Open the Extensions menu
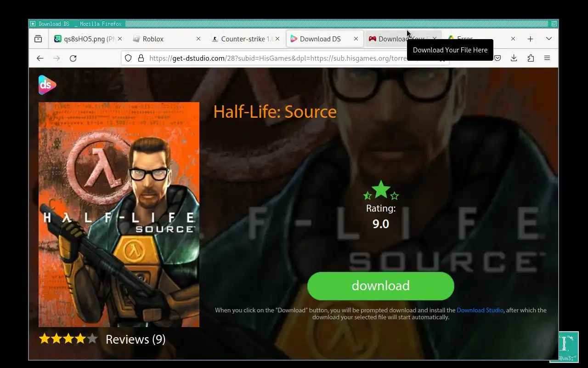 pyautogui.click(x=531, y=58)
